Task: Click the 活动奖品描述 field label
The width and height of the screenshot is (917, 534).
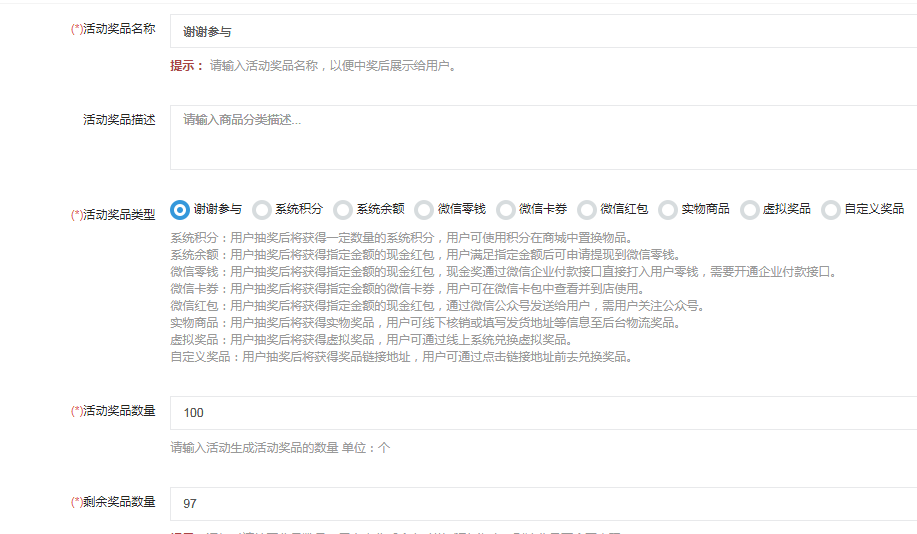Action: tap(119, 120)
